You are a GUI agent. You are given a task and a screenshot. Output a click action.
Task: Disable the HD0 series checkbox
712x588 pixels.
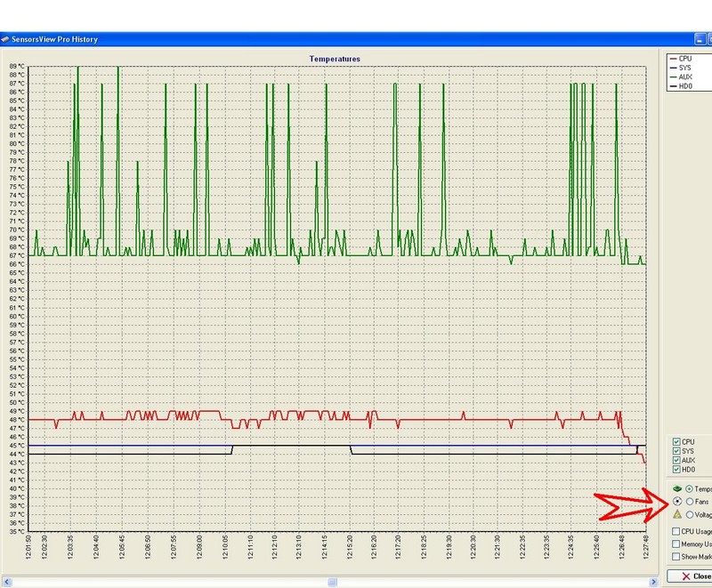677,469
